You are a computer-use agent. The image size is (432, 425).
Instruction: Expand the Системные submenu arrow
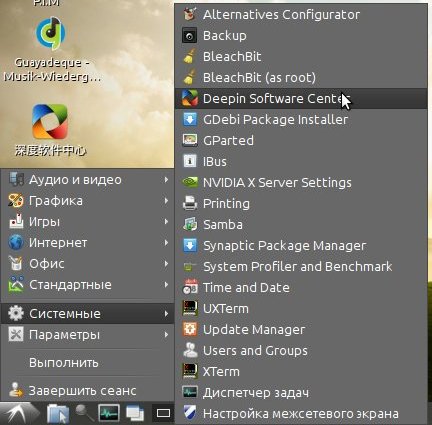click(x=166, y=314)
